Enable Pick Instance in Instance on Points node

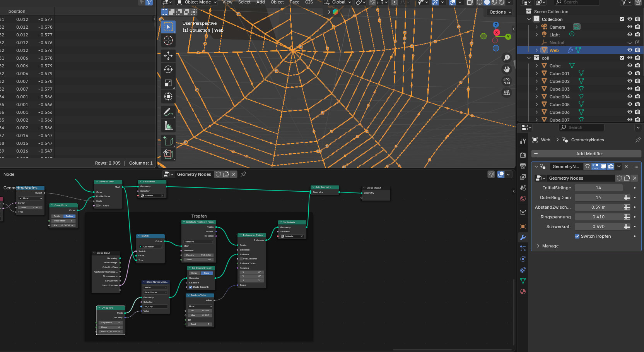[x=241, y=259]
